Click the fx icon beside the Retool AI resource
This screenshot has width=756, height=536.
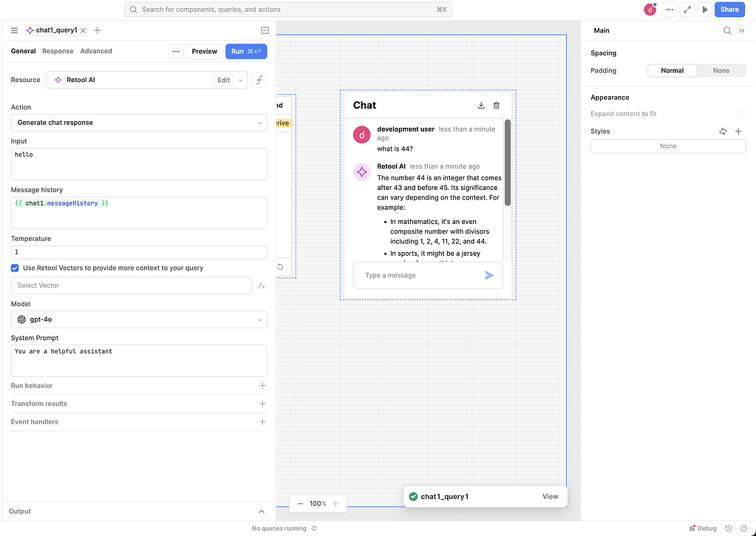[x=259, y=79]
